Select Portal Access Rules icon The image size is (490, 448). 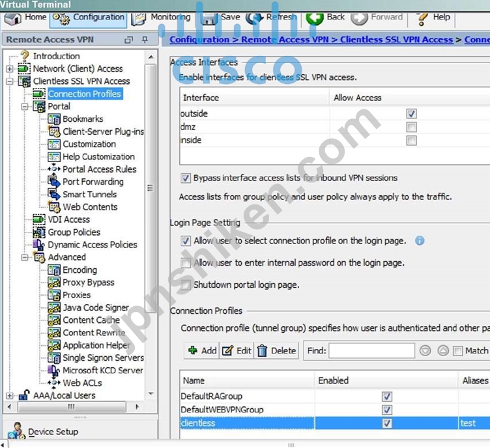pyautogui.click(x=54, y=169)
